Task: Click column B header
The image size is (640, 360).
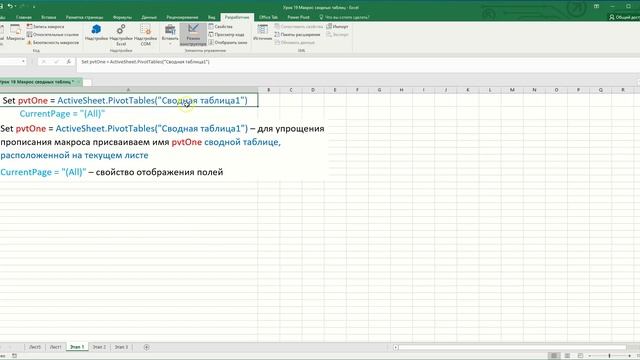Action: click(269, 90)
